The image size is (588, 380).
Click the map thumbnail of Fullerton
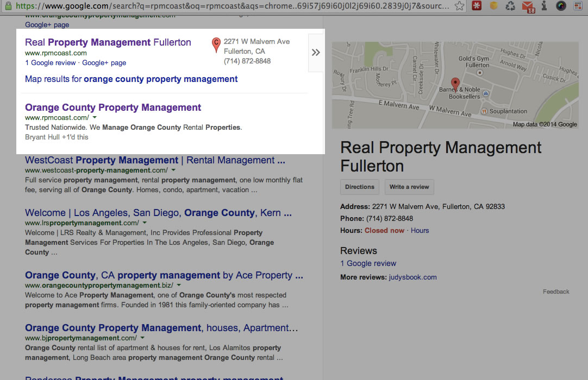tap(455, 85)
